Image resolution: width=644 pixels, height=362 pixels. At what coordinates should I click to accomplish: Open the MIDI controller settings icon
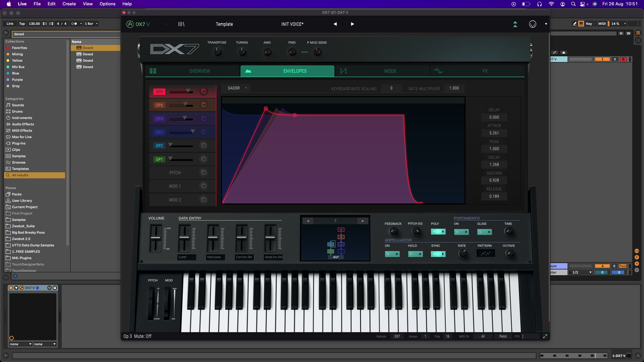pos(532,24)
